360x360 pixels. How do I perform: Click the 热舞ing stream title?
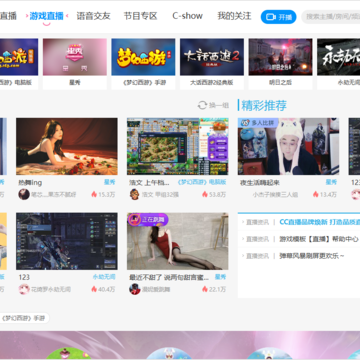coord(30,183)
